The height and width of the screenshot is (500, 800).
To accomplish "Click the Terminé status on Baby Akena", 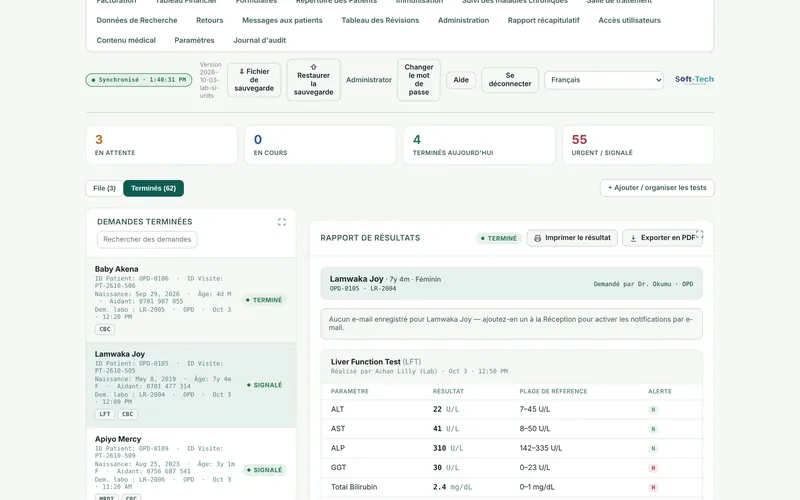I will (x=264, y=300).
